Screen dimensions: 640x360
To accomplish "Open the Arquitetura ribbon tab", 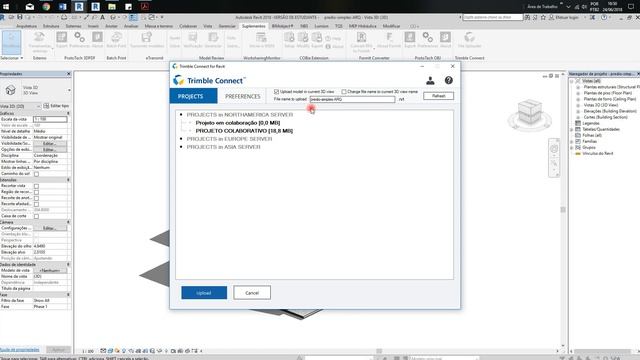I will (x=26, y=26).
